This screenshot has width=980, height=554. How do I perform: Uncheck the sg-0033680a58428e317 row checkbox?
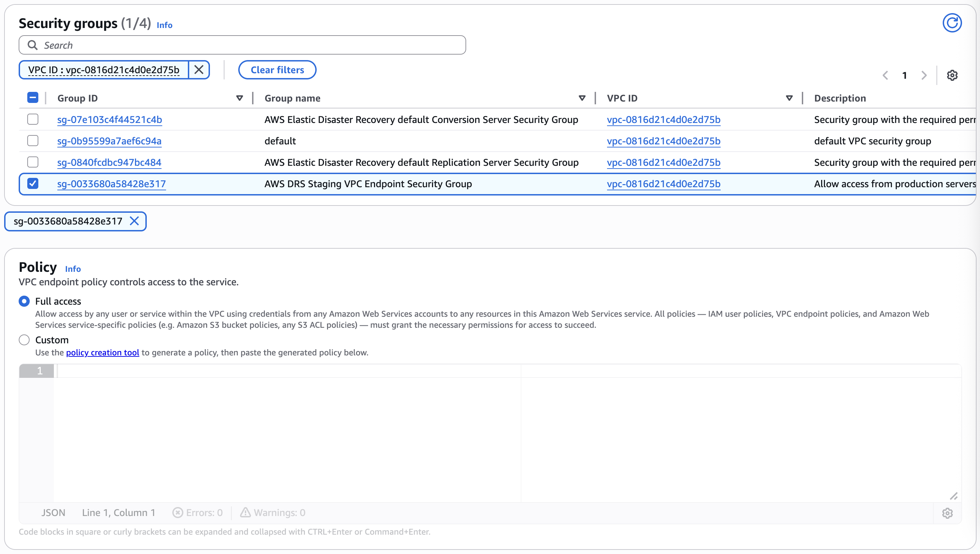(x=33, y=184)
